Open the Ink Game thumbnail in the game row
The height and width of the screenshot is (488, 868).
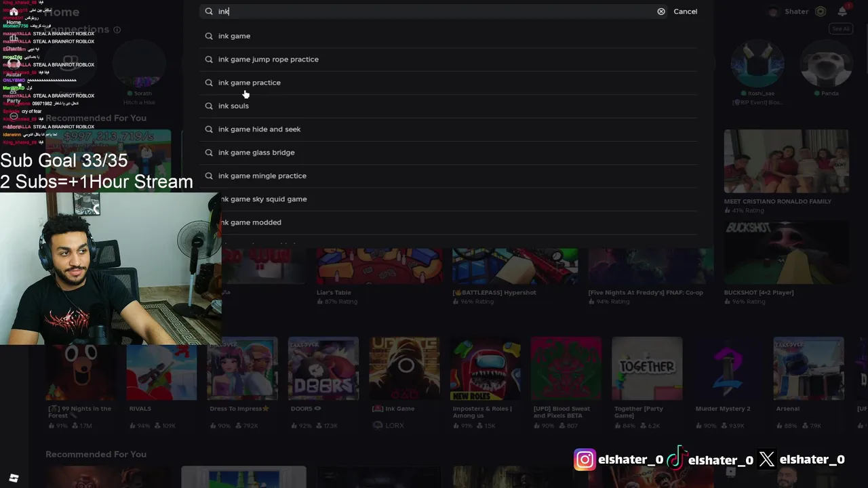[x=404, y=369]
